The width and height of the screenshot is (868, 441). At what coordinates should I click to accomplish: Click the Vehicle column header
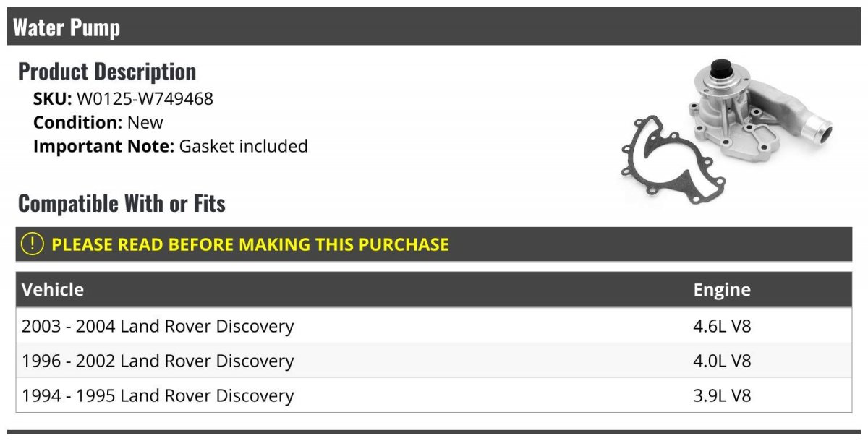53,290
